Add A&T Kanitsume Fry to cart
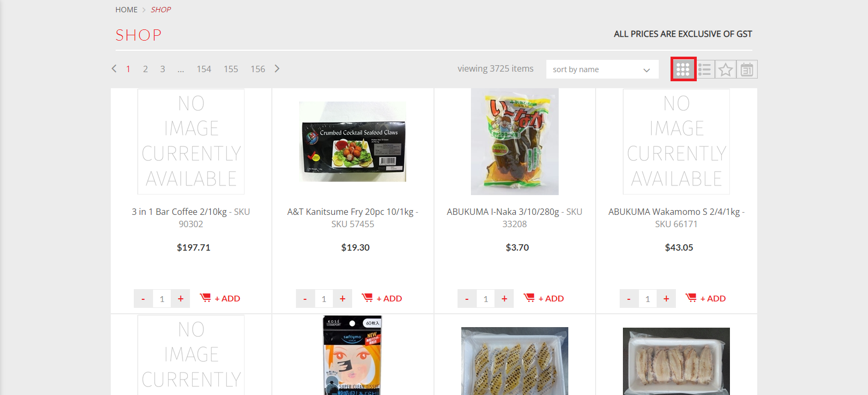Image resolution: width=868 pixels, height=395 pixels. pos(382,298)
